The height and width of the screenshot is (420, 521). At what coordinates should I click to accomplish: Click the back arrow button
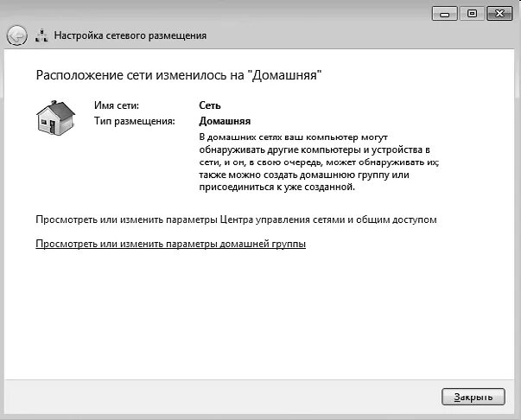(16, 35)
